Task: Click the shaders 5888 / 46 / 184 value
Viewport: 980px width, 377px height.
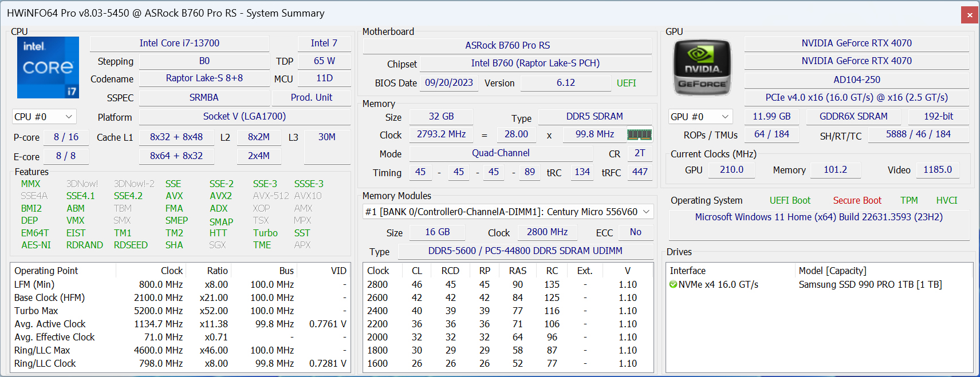Action: (x=918, y=134)
